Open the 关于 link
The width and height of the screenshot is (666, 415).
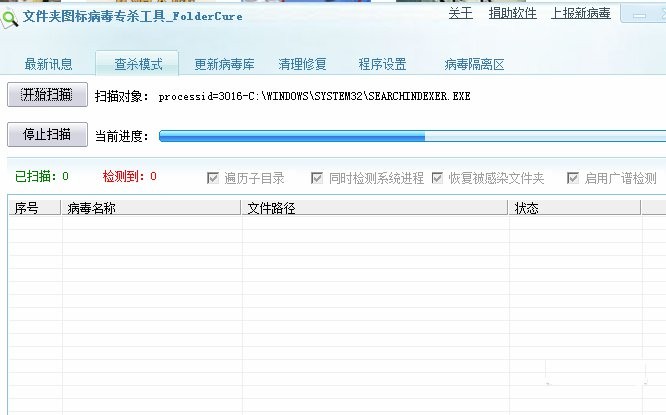[460, 13]
